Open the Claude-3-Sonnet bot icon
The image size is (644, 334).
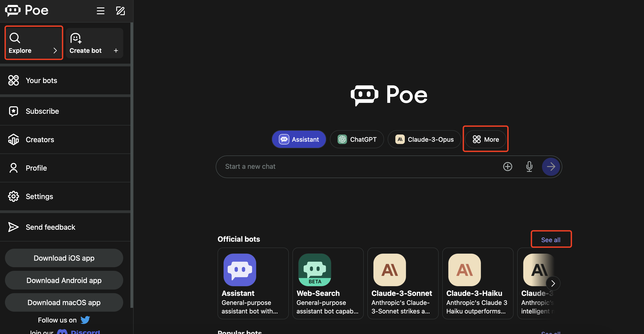(x=389, y=270)
